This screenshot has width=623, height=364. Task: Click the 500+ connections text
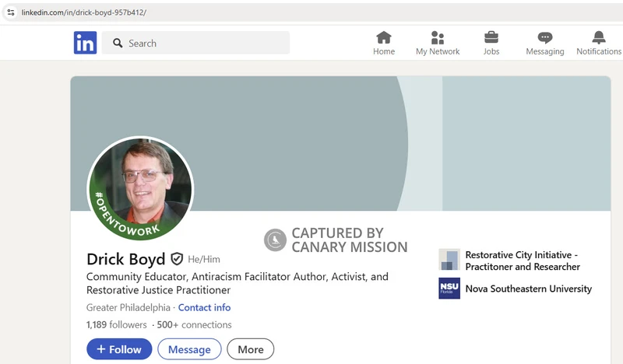click(194, 324)
